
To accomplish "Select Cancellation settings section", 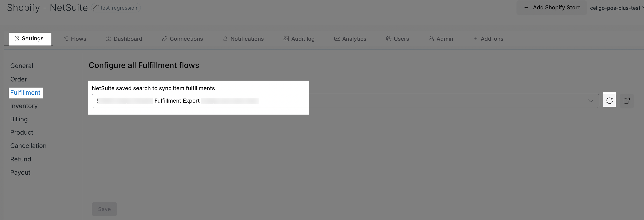I will 28,146.
